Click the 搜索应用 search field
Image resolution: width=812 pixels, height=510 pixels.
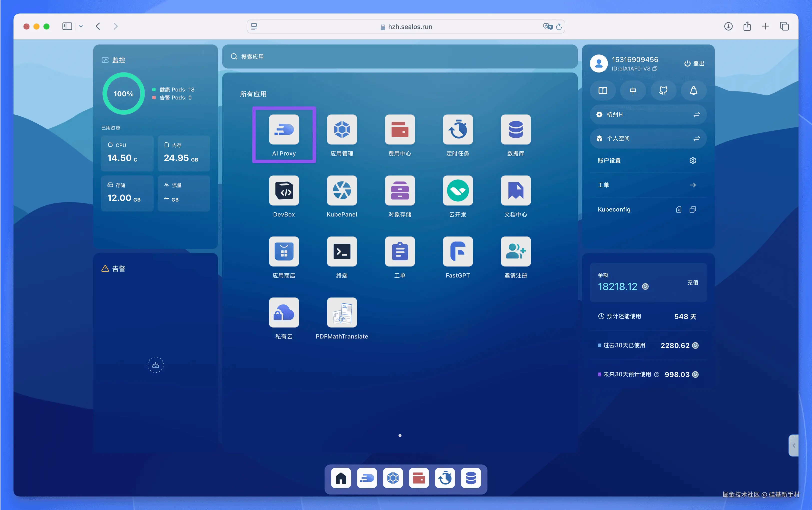[400, 57]
